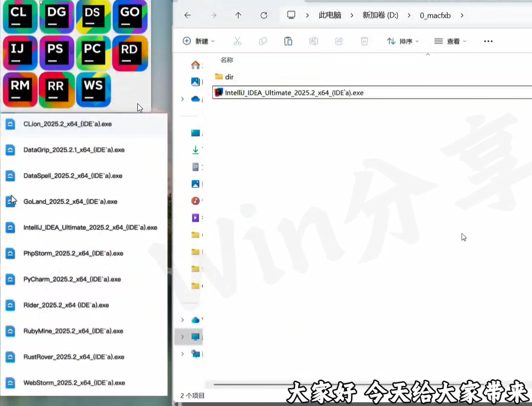Viewport: 532px width, 406px height.
Task: Open the 排序 (Sort) dropdown
Action: pos(403,42)
